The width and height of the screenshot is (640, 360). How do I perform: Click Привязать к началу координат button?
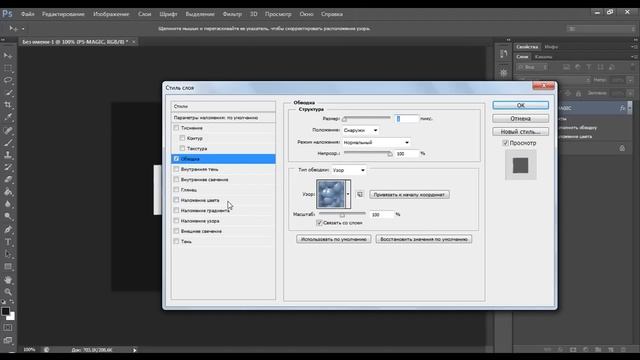(409, 195)
